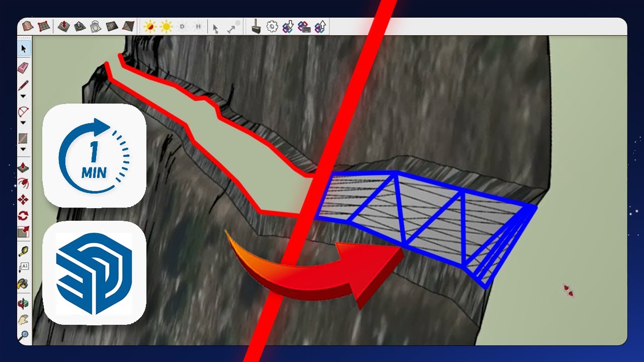Screen dimensions: 644x362
Task: Select the Flip Edge sandbox tool
Action: pyautogui.click(x=128, y=26)
